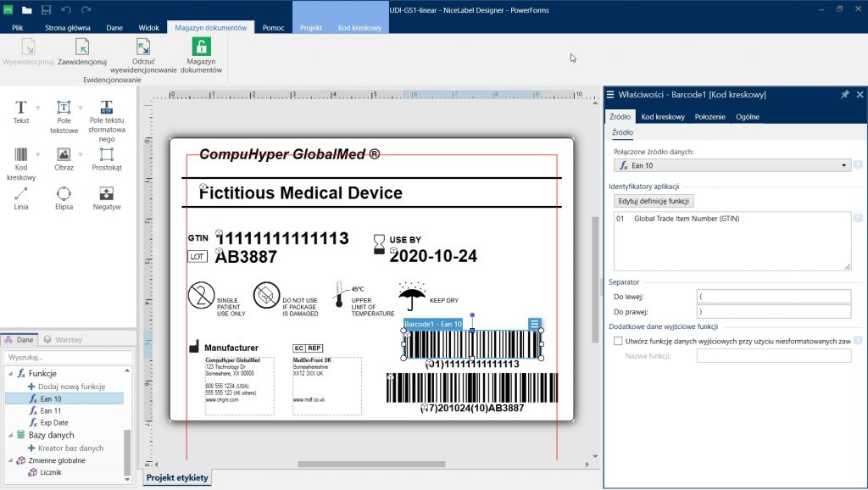This screenshot has height=490, width=868.
Task: Select the Tekst tool
Action: click(x=21, y=111)
